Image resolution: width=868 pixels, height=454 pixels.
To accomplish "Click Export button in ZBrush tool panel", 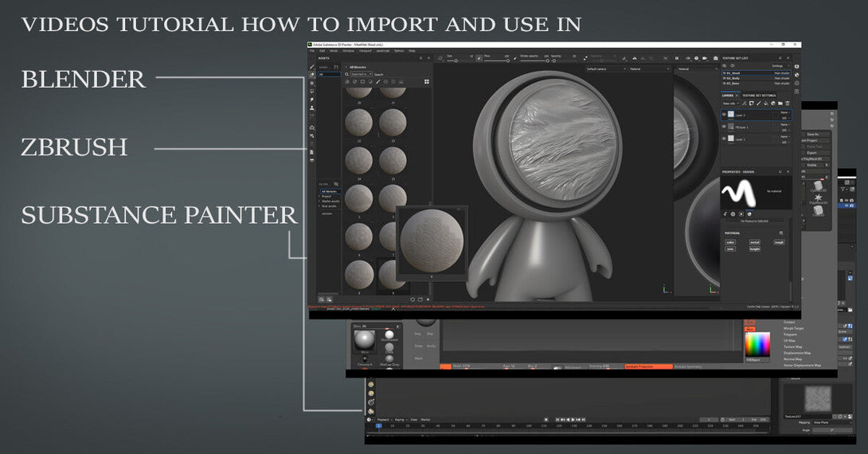I will pos(811,152).
